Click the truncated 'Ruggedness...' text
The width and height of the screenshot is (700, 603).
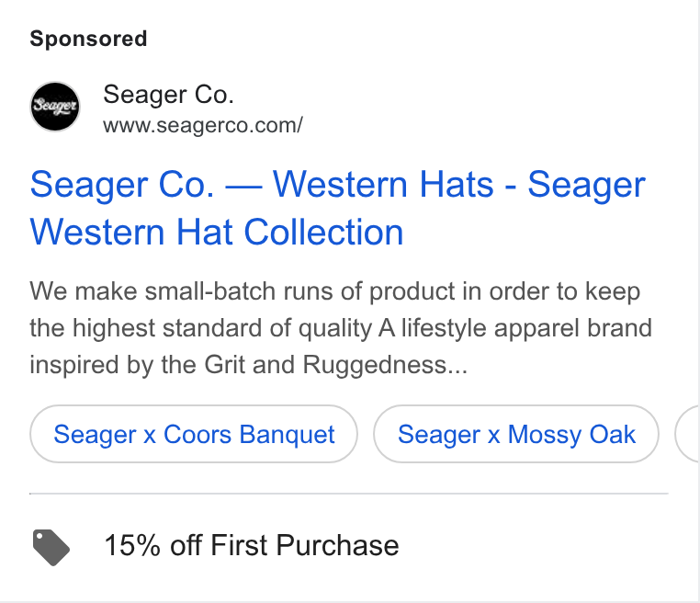point(385,365)
